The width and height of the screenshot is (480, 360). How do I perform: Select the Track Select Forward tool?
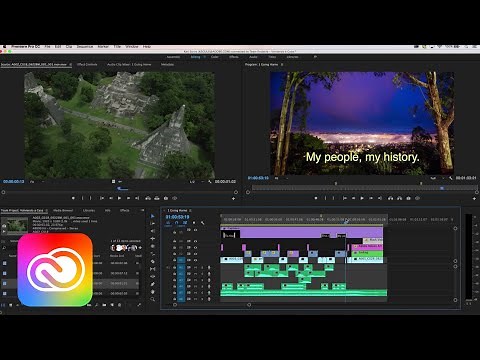point(153,224)
